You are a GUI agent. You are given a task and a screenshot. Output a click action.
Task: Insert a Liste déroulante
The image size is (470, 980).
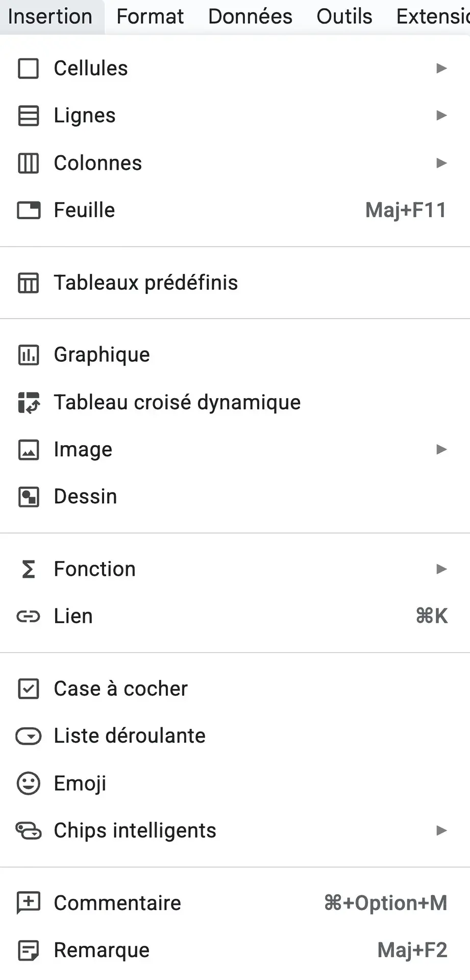(x=129, y=736)
